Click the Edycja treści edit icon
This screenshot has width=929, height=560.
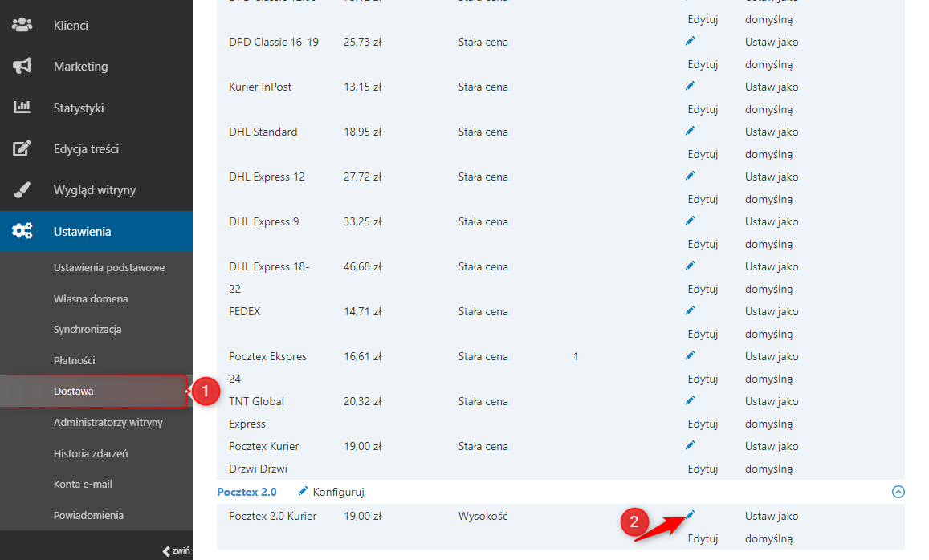(x=22, y=148)
